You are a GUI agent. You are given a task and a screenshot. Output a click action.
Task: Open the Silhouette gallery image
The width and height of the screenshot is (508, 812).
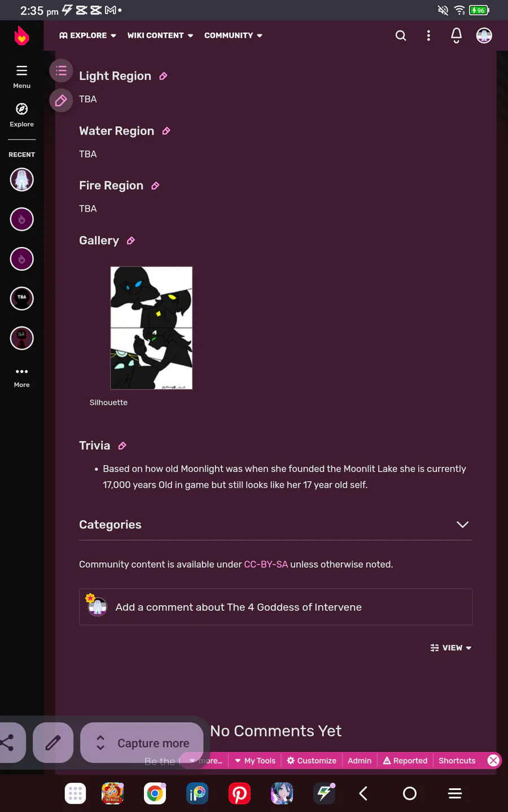click(151, 328)
